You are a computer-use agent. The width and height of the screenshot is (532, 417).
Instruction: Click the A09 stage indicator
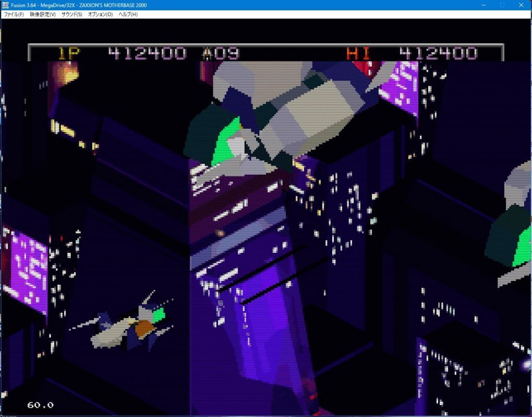[221, 53]
